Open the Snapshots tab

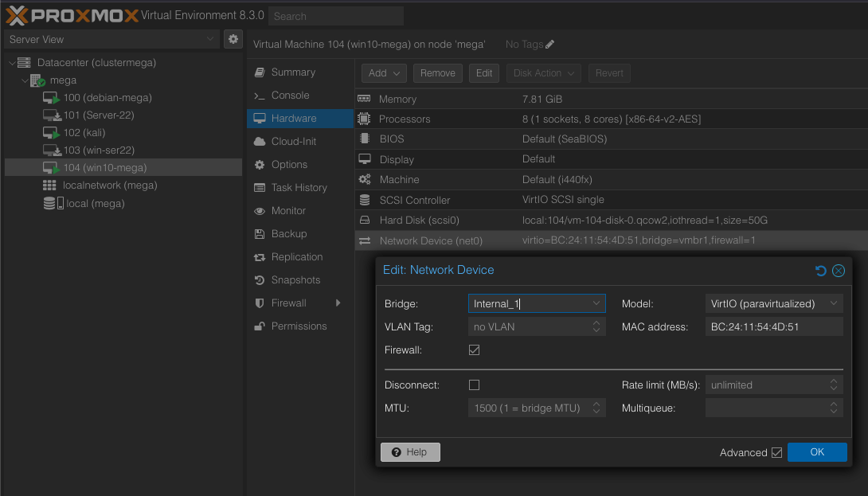coord(300,280)
